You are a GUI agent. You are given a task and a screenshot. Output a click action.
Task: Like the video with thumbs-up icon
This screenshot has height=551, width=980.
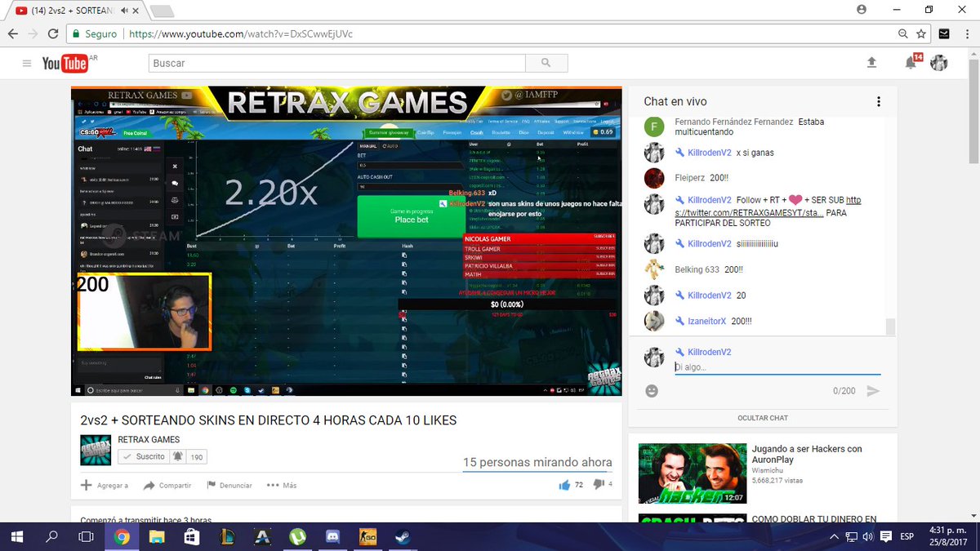[564, 485]
